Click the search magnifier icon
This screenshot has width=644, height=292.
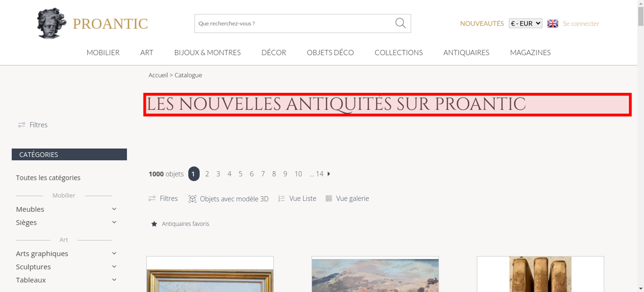[x=400, y=23]
